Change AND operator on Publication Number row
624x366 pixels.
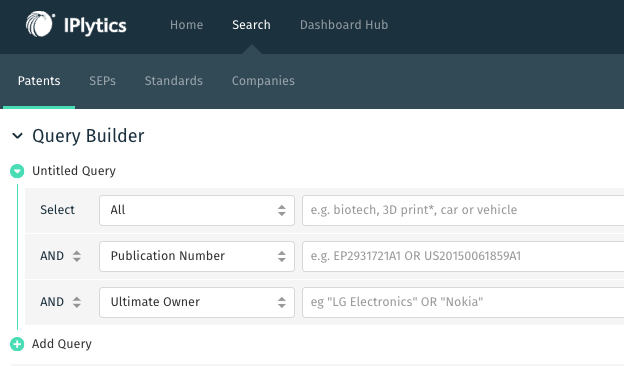[60, 256]
